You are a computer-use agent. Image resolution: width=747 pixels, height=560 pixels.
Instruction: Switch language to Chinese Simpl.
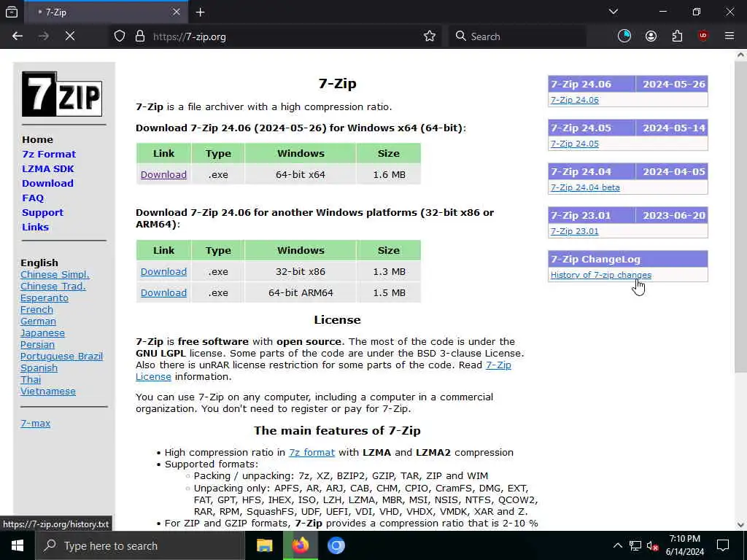tap(55, 275)
